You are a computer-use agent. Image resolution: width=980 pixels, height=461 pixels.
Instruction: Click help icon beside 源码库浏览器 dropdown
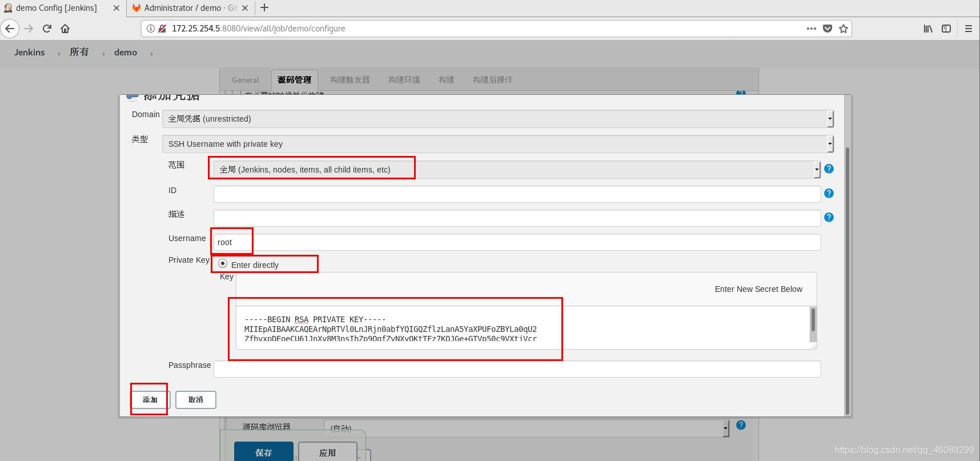tap(741, 425)
